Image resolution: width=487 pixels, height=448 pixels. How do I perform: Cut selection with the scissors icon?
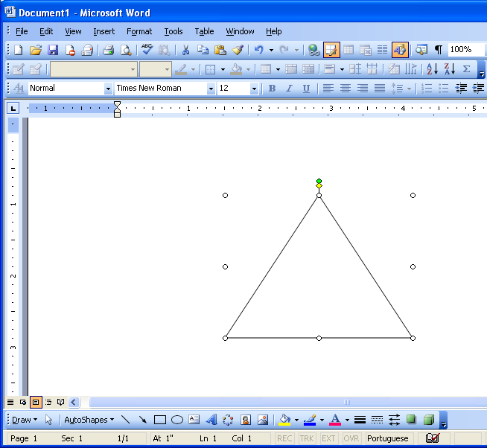click(185, 50)
